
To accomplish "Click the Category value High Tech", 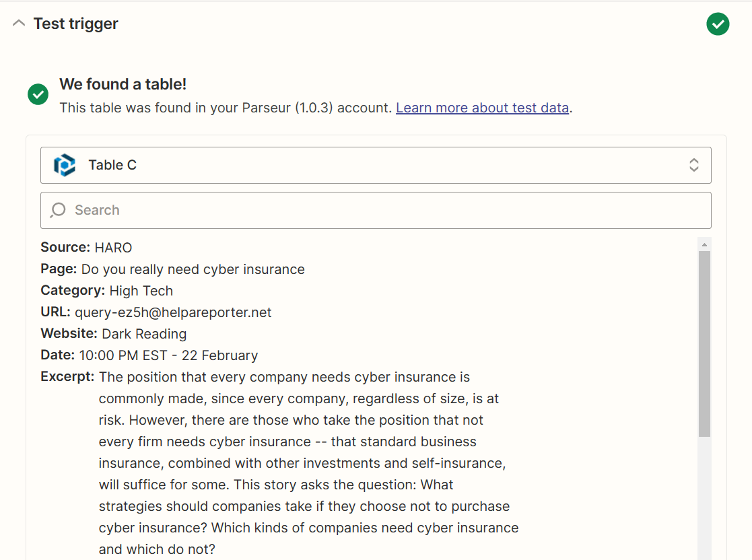I will [x=141, y=290].
